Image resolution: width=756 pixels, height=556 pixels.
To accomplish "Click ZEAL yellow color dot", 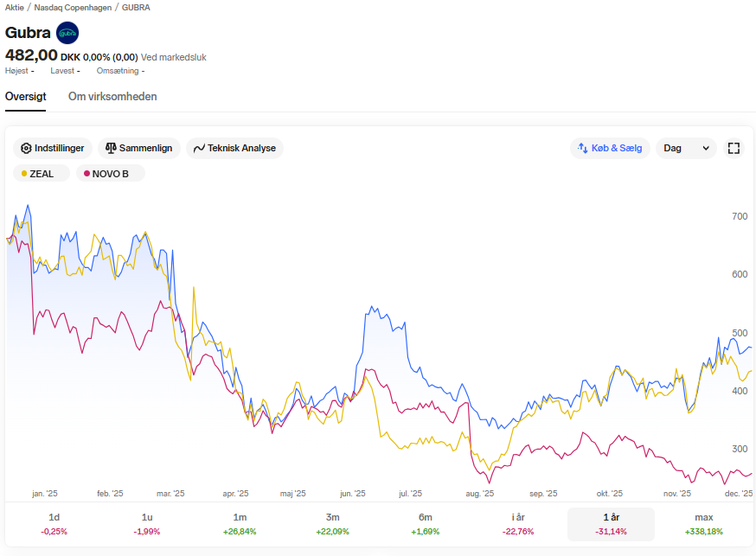I will 24,174.
